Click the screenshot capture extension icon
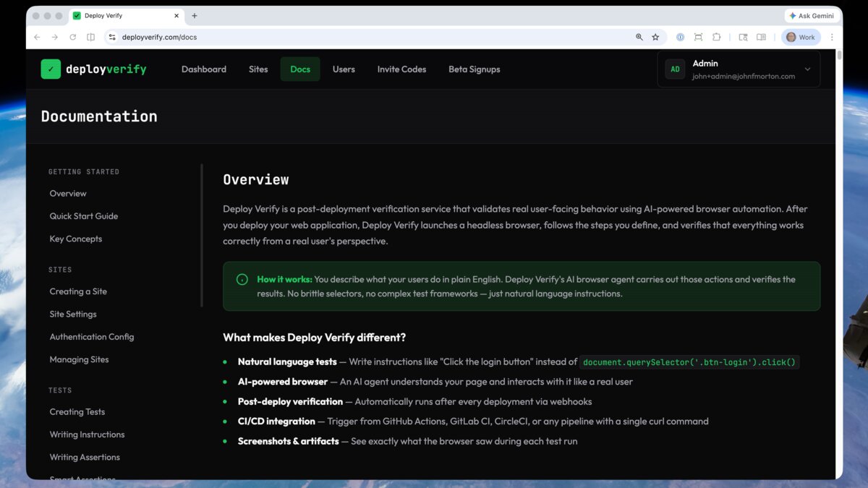The width and height of the screenshot is (868, 488). pos(698,37)
